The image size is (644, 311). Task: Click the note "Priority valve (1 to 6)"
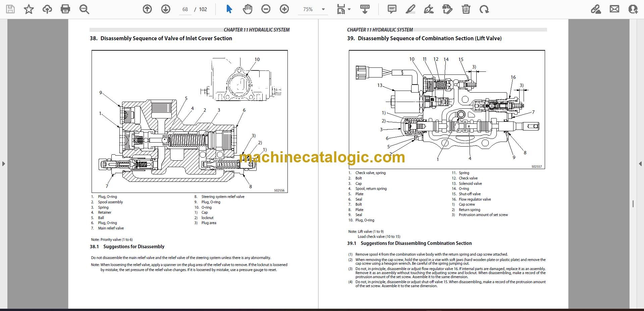click(x=116, y=240)
